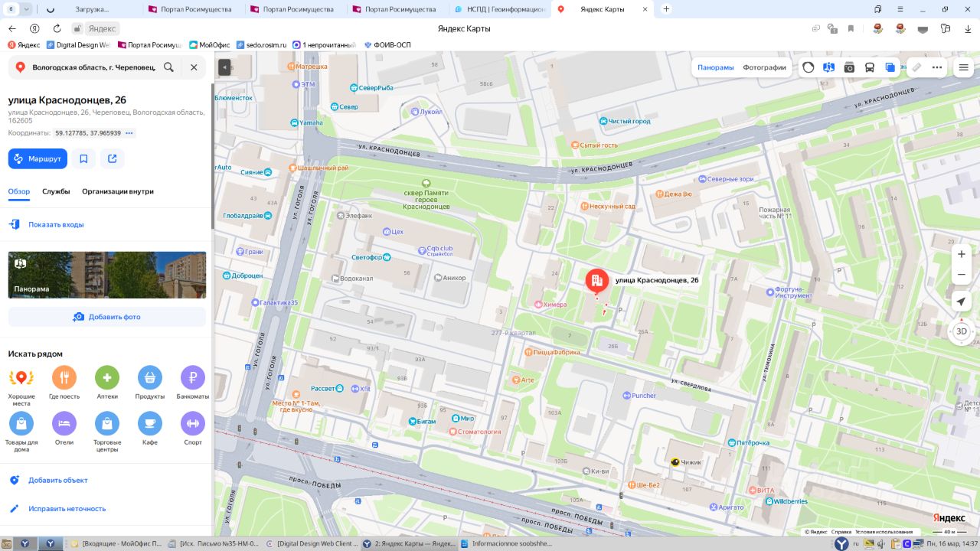Open the street panorama thumbnail
The image size is (980, 551).
click(x=107, y=275)
